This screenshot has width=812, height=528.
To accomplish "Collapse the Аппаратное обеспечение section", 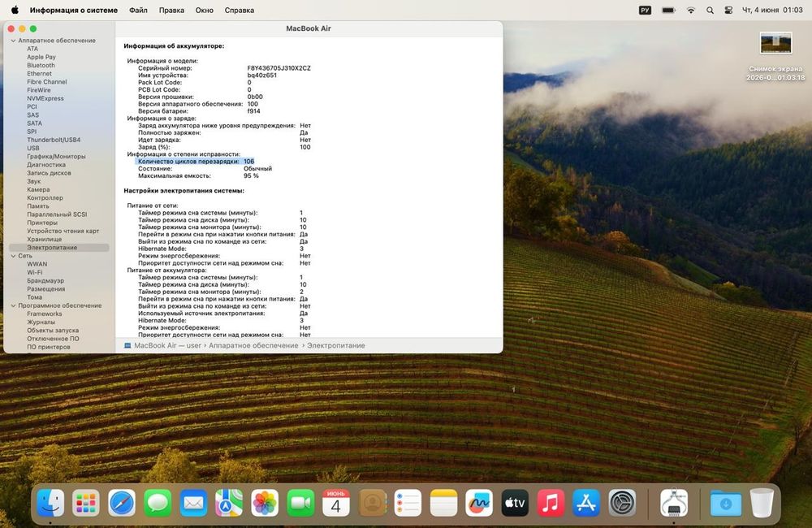I will pyautogui.click(x=13, y=41).
